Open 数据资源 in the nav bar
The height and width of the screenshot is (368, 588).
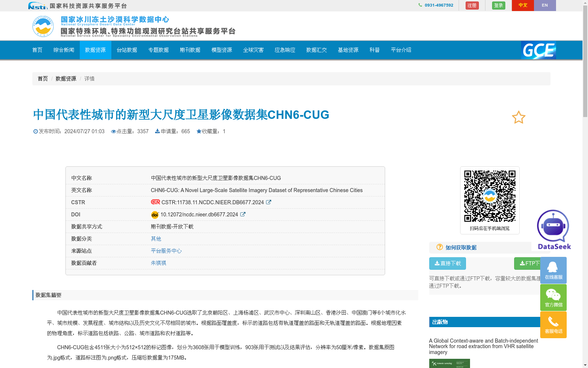pos(96,50)
